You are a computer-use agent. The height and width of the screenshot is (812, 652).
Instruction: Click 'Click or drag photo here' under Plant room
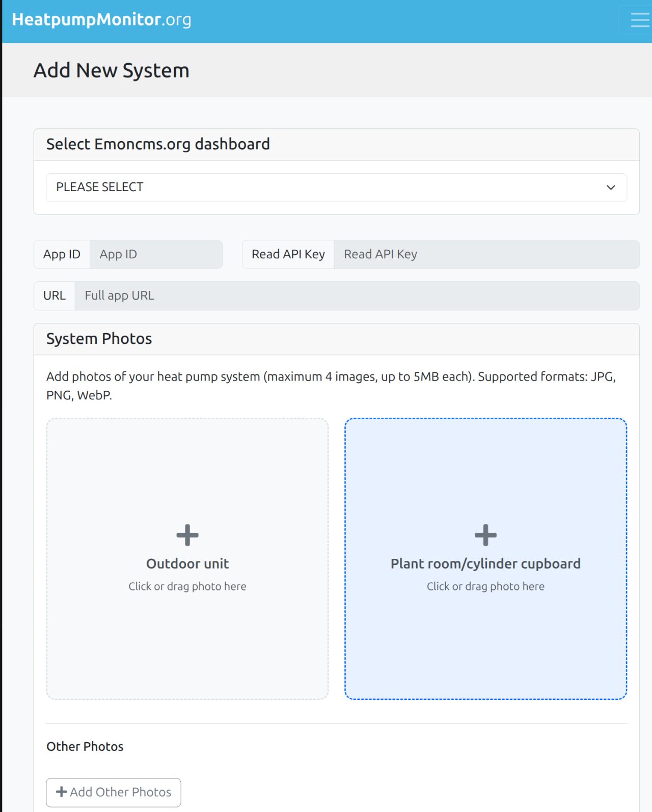485,586
